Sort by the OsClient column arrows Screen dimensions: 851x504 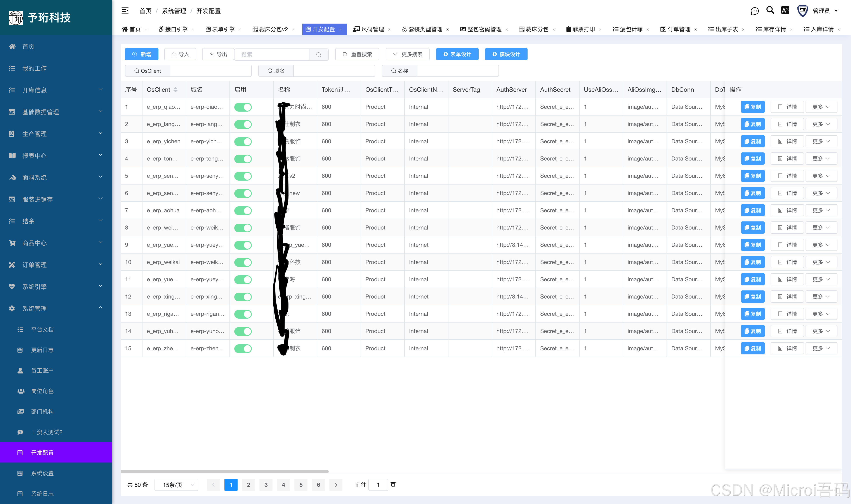(175, 90)
